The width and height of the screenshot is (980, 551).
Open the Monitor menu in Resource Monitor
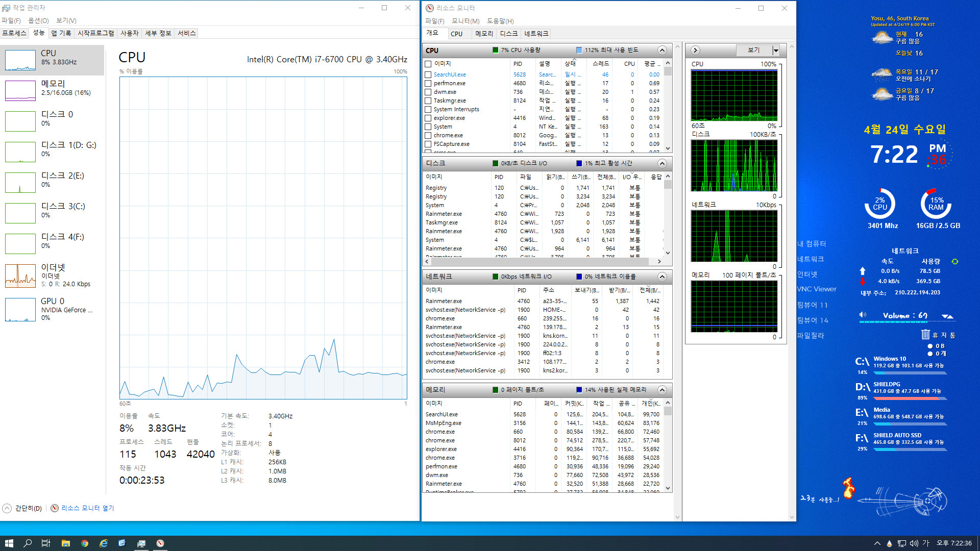coord(465,21)
